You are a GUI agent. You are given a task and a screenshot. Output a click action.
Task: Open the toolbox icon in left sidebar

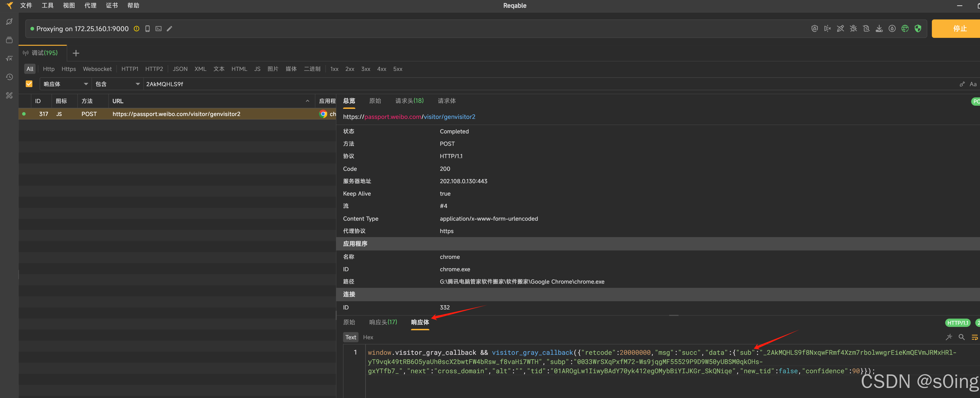(x=9, y=95)
